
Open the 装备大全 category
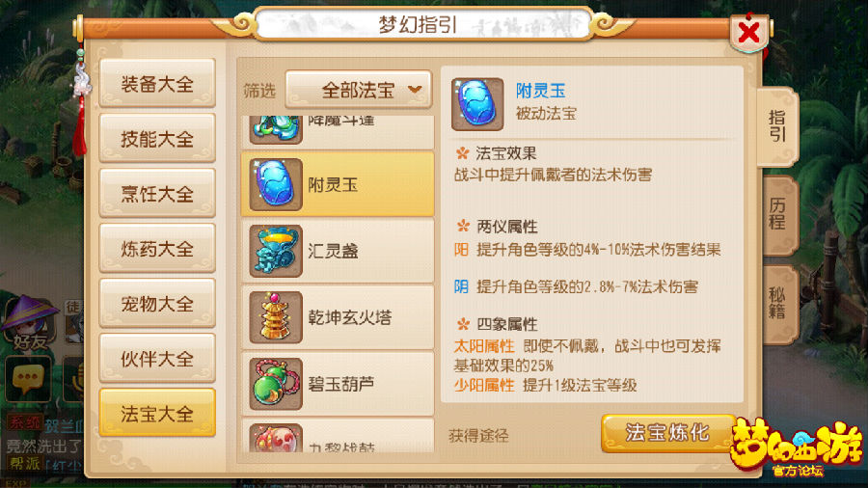[x=157, y=84]
